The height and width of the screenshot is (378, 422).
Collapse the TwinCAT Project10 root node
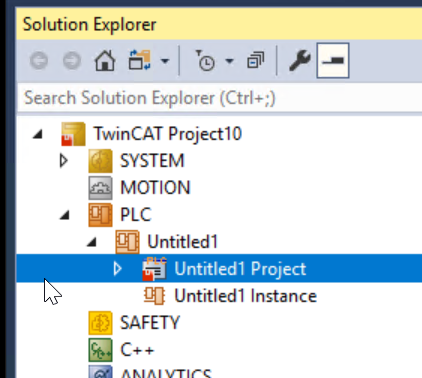38,134
